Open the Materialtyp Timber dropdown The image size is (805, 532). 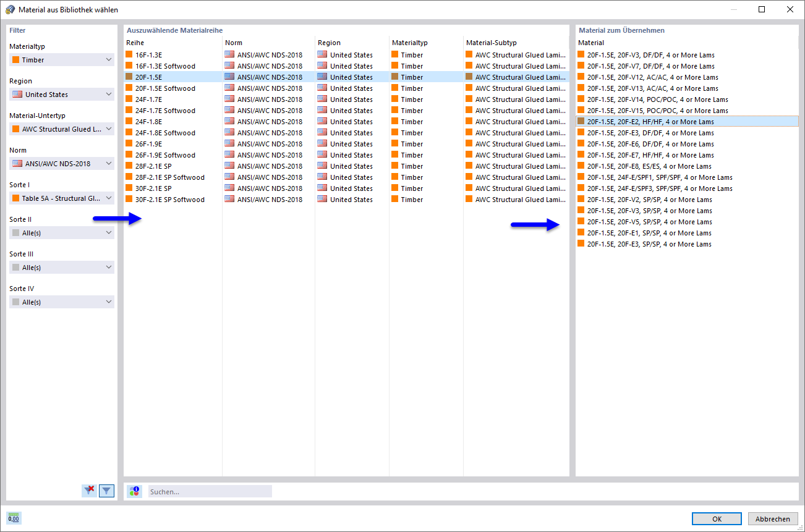62,60
